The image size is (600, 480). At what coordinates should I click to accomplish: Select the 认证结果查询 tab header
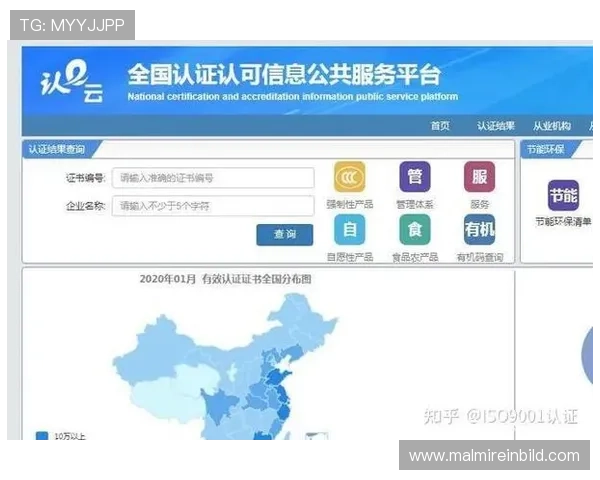pos(57,149)
